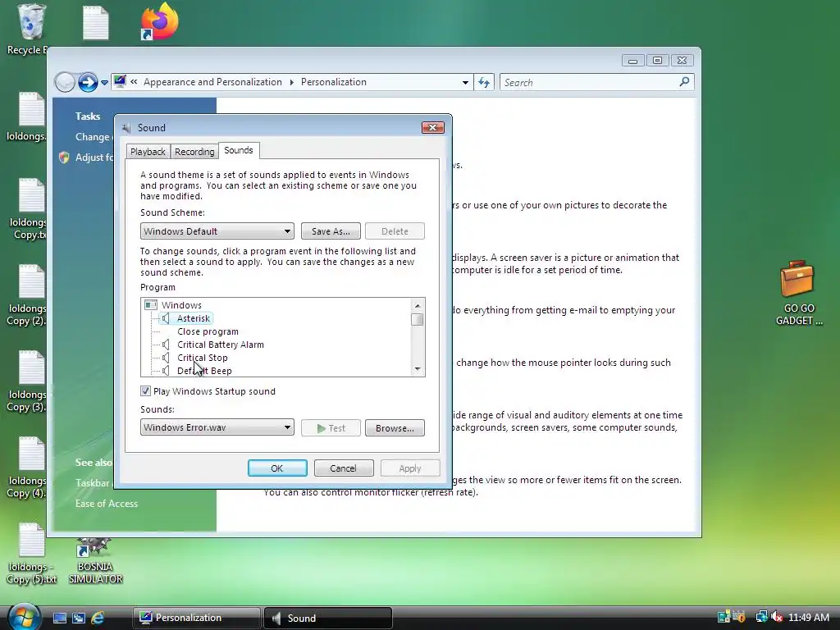Click the refresh button beside address bar
The height and width of the screenshot is (630, 840).
coord(484,83)
